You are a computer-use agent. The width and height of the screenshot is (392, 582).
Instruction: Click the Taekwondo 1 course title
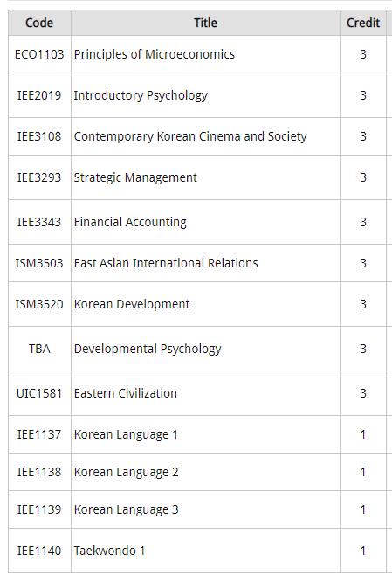click(x=109, y=551)
